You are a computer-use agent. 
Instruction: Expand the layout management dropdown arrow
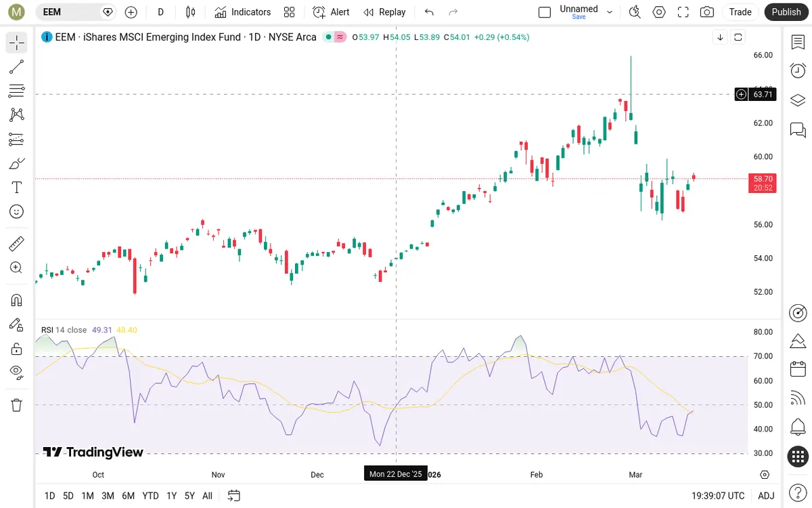pyautogui.click(x=610, y=12)
